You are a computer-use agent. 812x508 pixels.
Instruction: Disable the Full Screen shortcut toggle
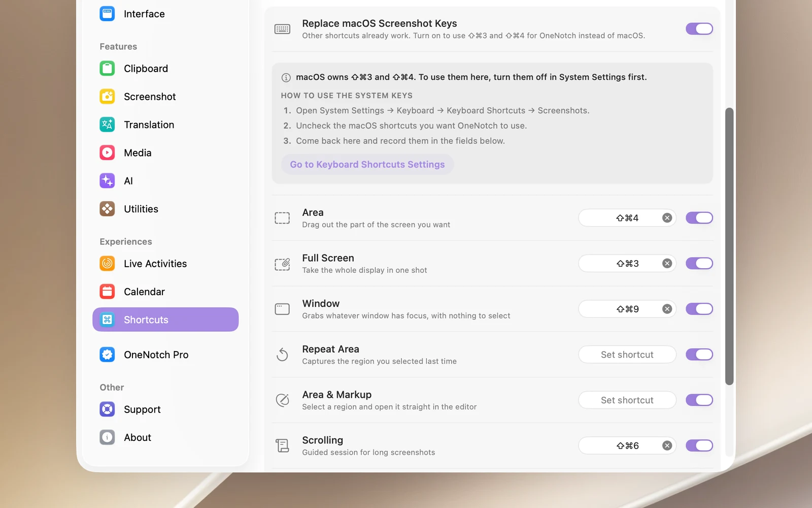699,264
